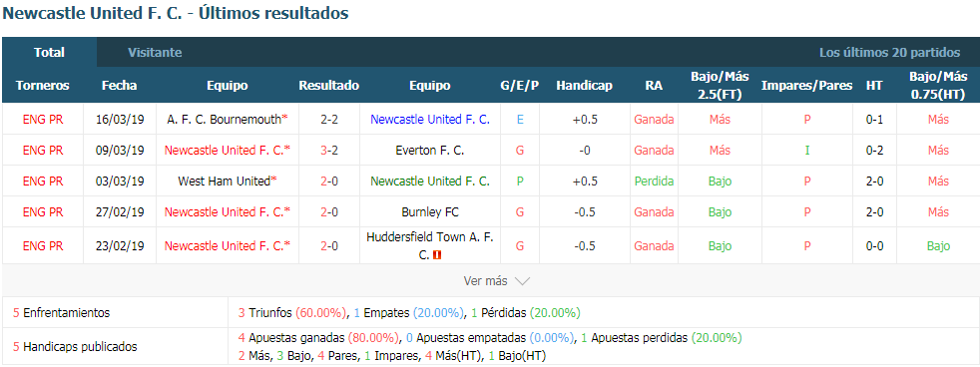Click Huddersfield Town A. F. C. team name

pos(429,246)
